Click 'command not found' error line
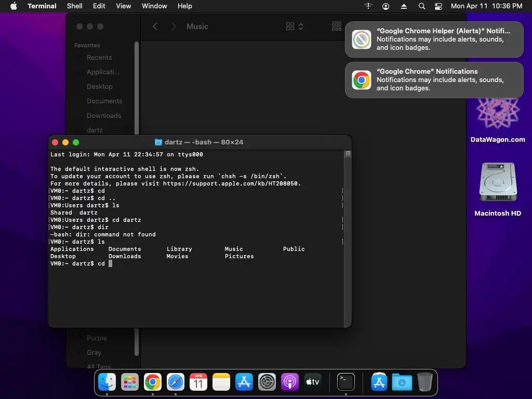The height and width of the screenshot is (399, 532). (103, 234)
